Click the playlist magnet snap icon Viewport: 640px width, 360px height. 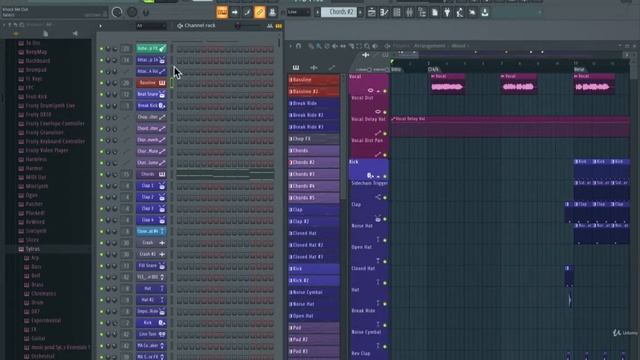(x=298, y=46)
